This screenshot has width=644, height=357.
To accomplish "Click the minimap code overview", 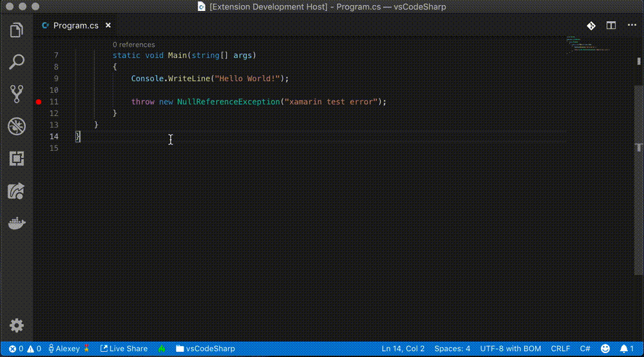I will pyautogui.click(x=587, y=44).
